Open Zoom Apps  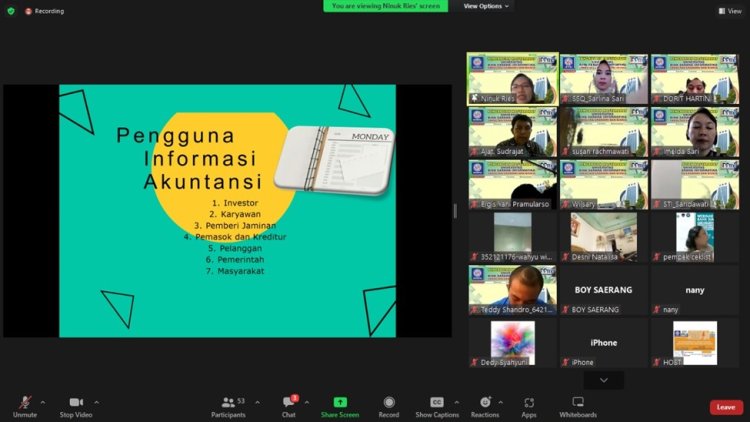[529, 407]
